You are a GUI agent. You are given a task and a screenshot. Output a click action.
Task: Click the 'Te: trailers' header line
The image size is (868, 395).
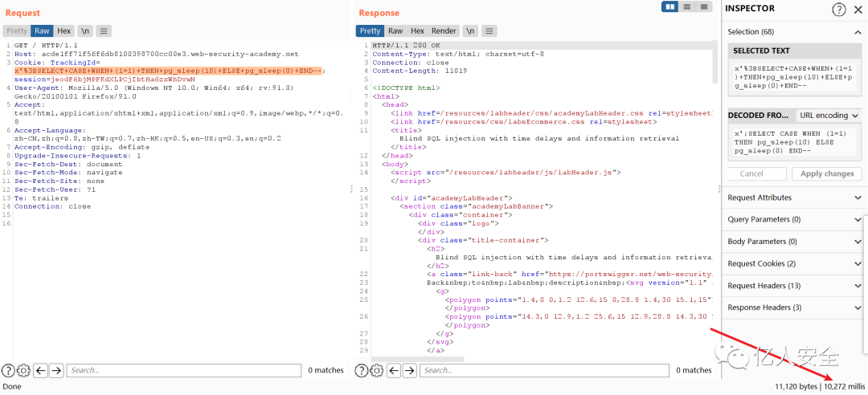click(42, 198)
